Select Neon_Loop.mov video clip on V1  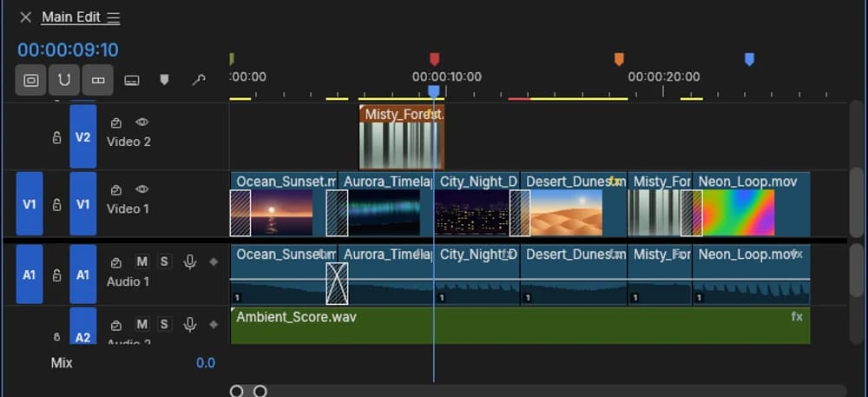751,204
